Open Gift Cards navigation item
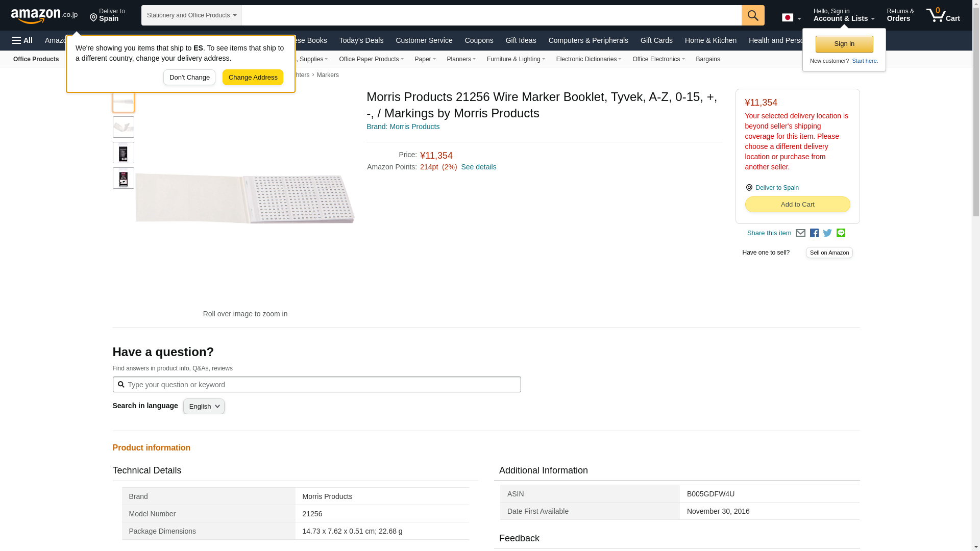980x551 pixels. pyautogui.click(x=656, y=40)
